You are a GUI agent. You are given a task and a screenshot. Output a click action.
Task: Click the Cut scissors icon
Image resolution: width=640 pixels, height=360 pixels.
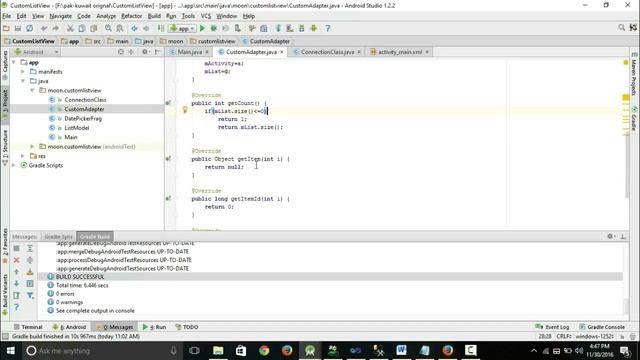[x=70, y=28]
